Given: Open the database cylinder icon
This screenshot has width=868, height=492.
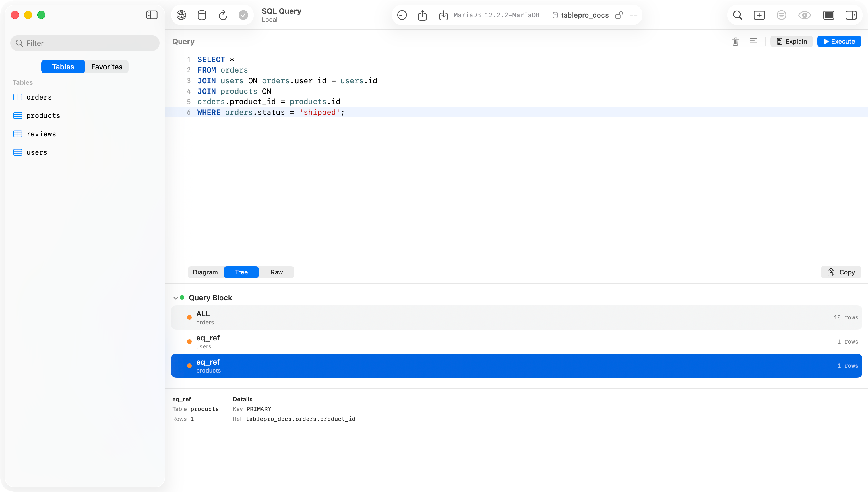Looking at the screenshot, I should (x=202, y=15).
